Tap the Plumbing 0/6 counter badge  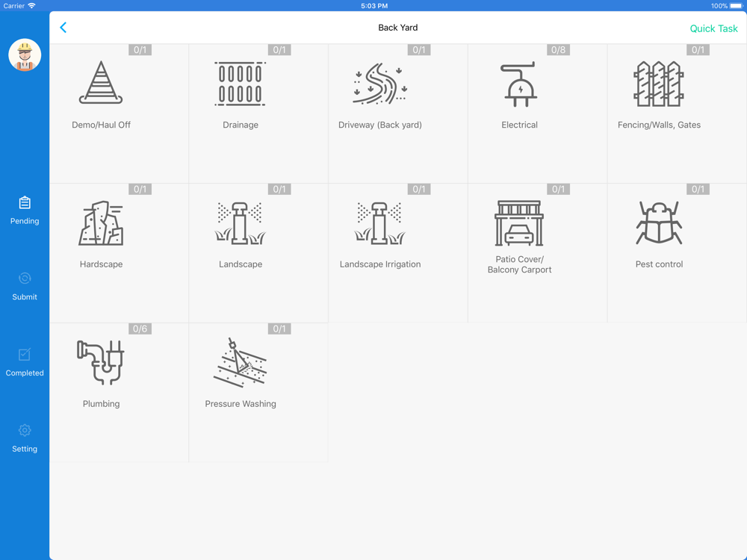140,329
